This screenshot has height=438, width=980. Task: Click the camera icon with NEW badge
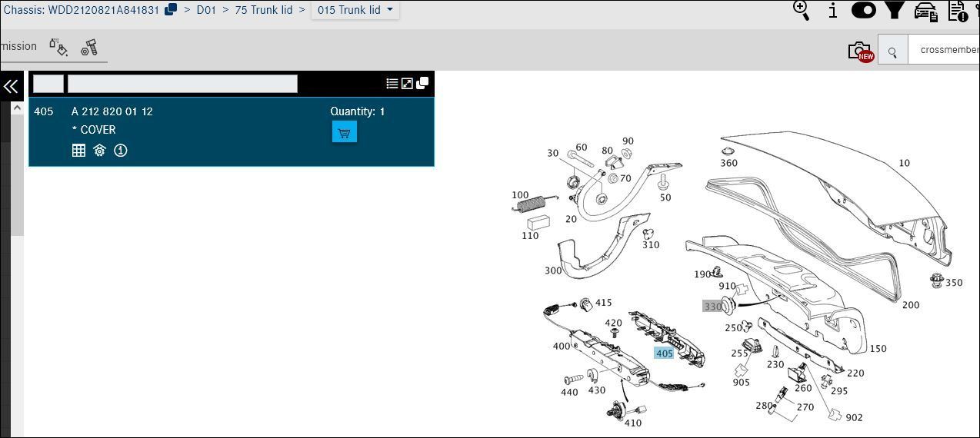(x=861, y=51)
